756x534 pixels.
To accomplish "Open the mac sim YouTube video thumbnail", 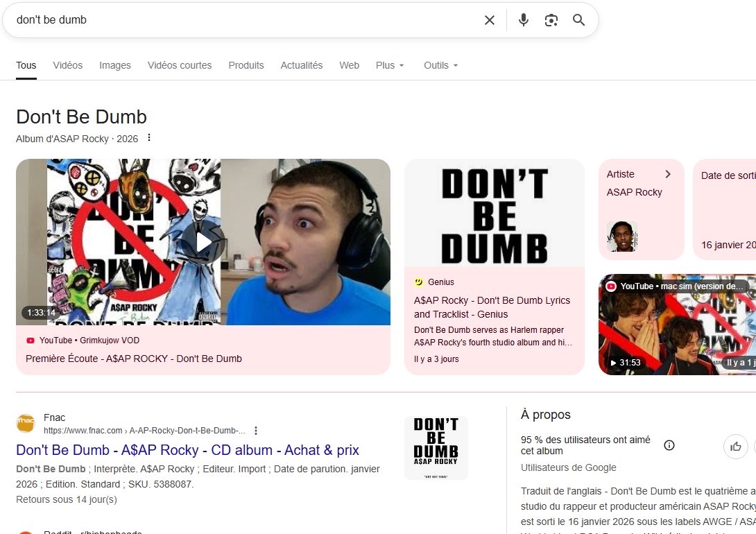I will [677, 325].
